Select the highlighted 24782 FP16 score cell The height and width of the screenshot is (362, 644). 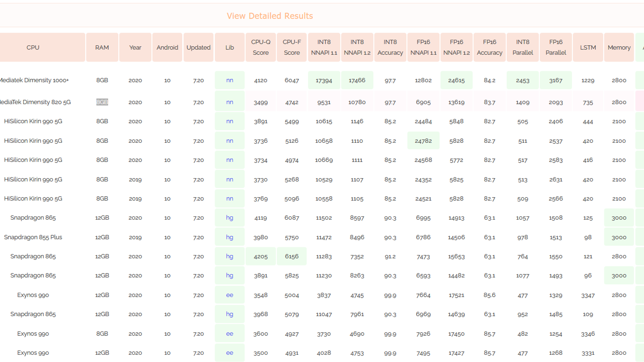pyautogui.click(x=423, y=141)
